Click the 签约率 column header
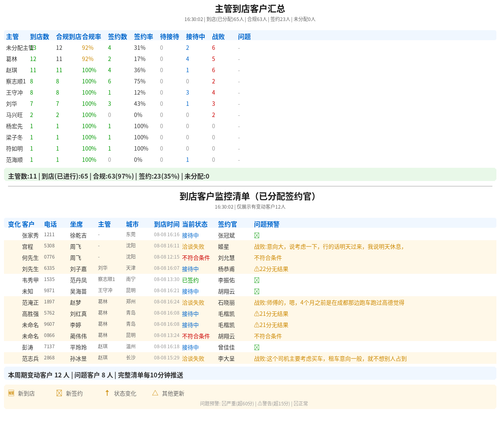500x426 pixels. tap(143, 37)
